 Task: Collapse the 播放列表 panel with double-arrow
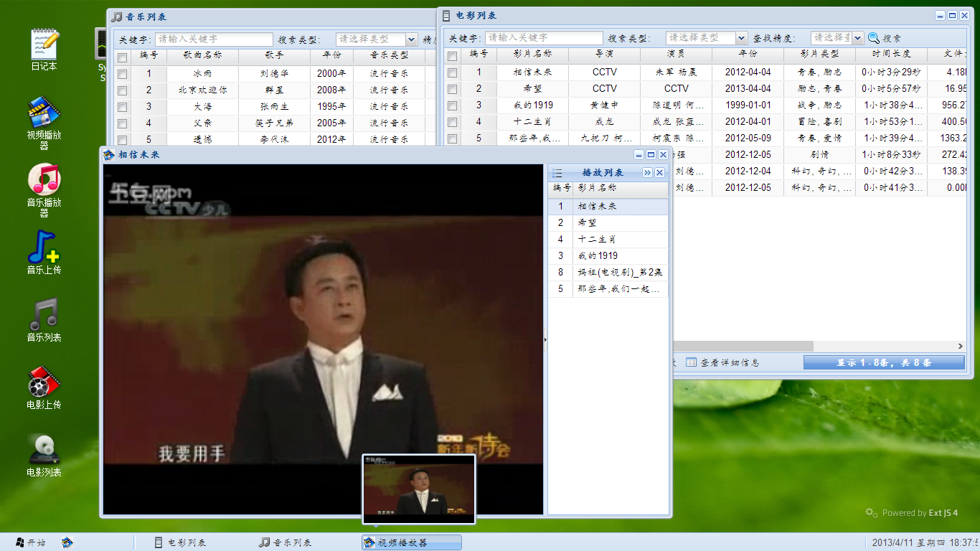(x=648, y=173)
